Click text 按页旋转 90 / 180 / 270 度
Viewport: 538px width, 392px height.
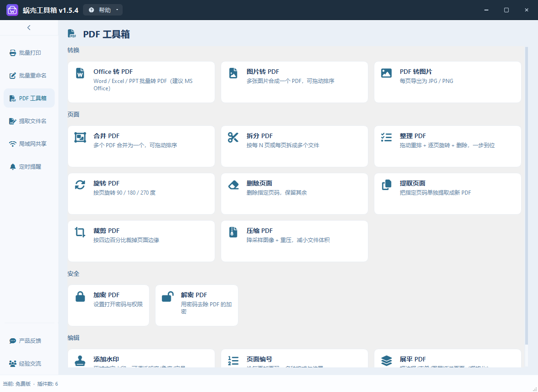[x=124, y=193]
